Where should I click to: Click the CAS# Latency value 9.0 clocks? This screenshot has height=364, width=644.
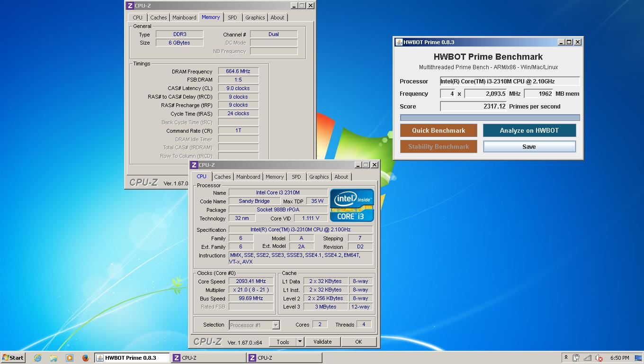[238, 88]
